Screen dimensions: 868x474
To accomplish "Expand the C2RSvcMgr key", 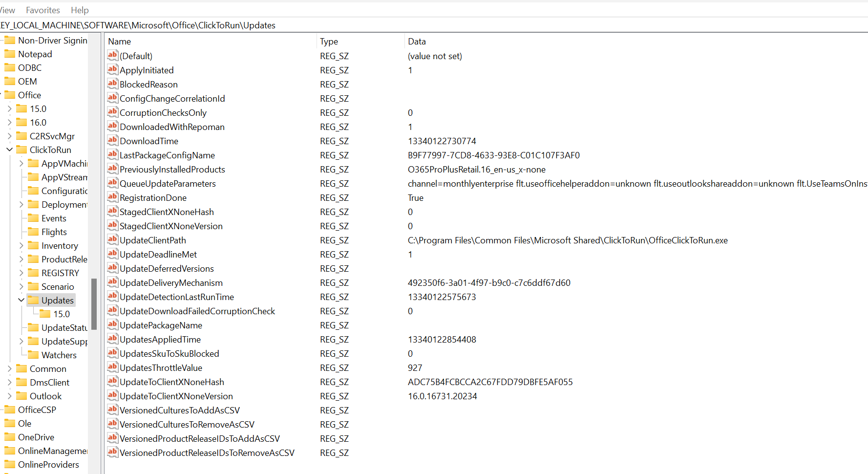I will 9,136.
